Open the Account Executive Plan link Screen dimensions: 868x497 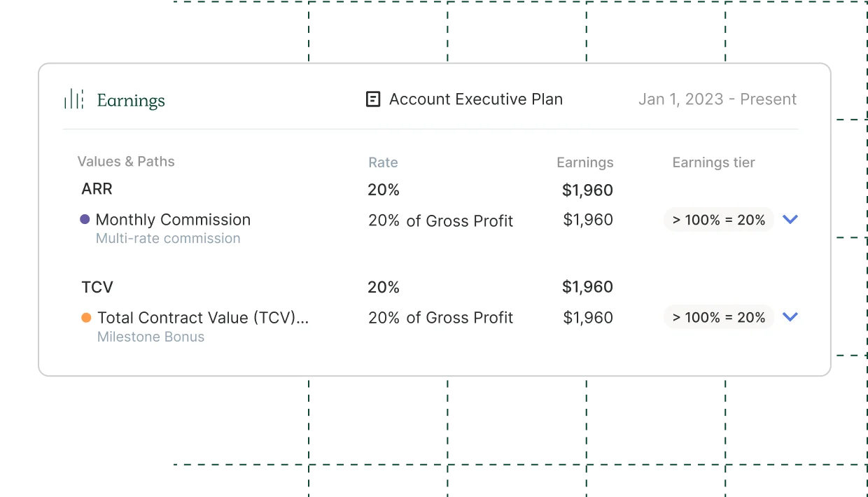point(476,99)
